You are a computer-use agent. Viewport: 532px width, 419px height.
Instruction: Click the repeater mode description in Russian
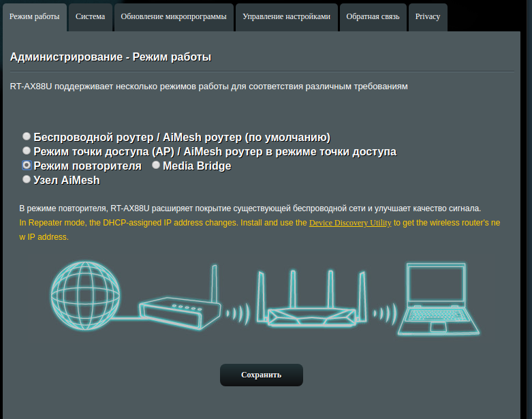point(250,208)
